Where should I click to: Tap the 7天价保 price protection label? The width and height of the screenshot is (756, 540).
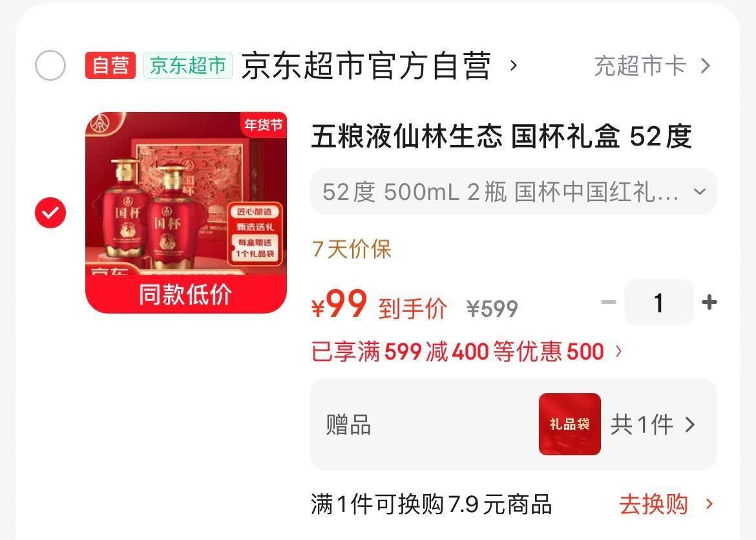(x=352, y=250)
